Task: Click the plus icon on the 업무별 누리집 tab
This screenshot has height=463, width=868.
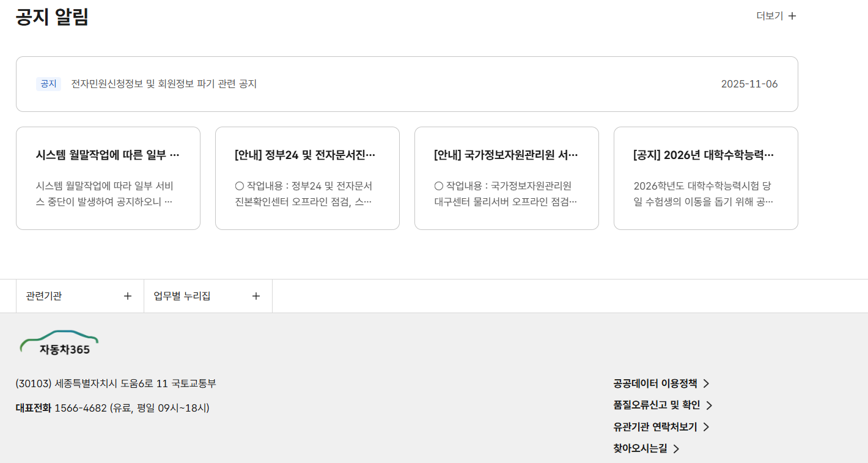Action: 256,295
